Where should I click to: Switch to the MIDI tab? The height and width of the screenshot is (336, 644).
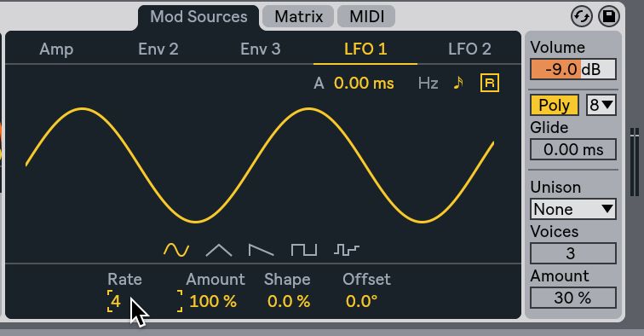366,17
